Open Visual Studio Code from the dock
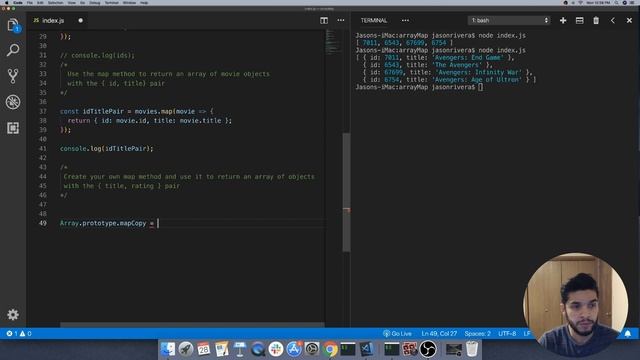The height and width of the screenshot is (360, 640). tap(366, 349)
